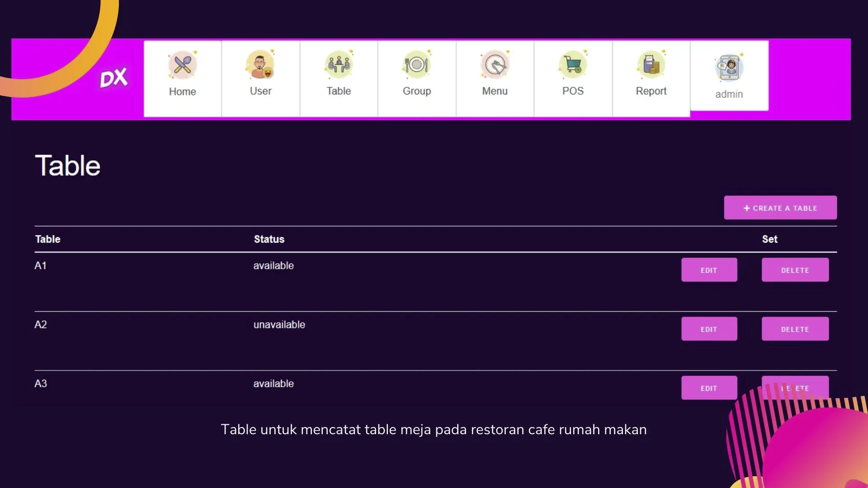Screen dimensions: 868x488
Task: Select the DX logo home link
Action: point(114,77)
